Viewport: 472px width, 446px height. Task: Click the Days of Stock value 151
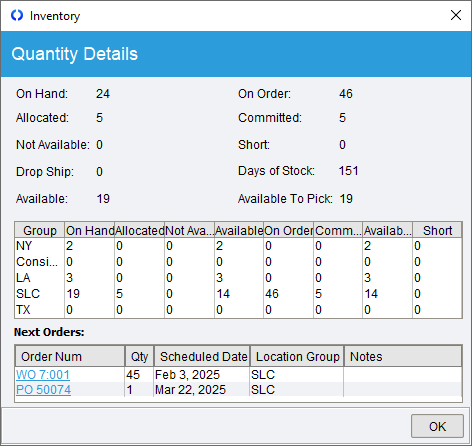tap(348, 171)
